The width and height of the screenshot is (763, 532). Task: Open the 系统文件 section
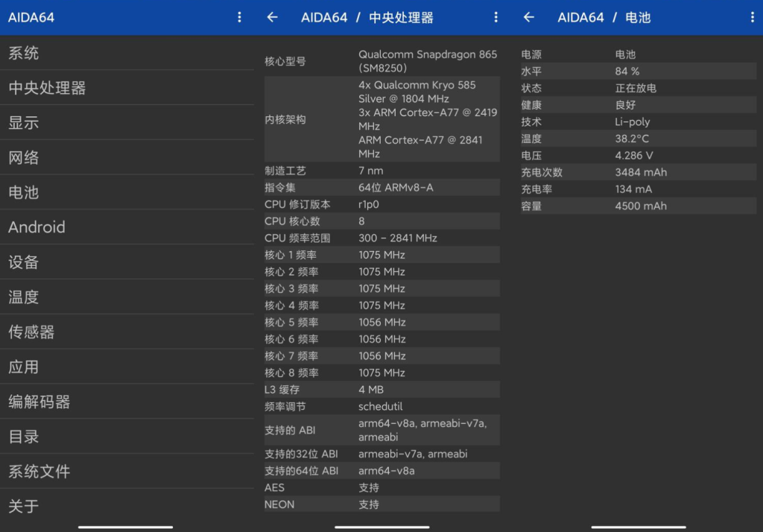[x=127, y=472]
